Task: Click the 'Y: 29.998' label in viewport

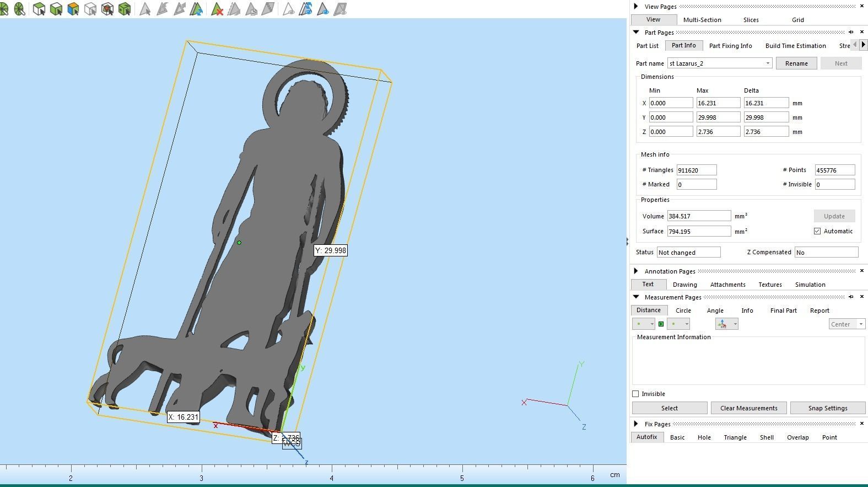Action: (331, 250)
